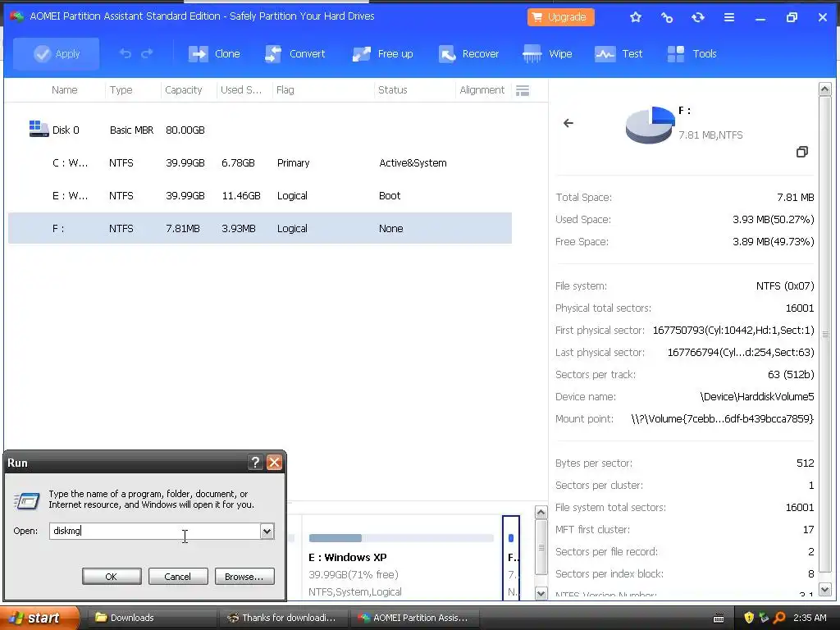Click OK in the Run dialog
Screen dimensions: 840x630
[x=112, y=577]
